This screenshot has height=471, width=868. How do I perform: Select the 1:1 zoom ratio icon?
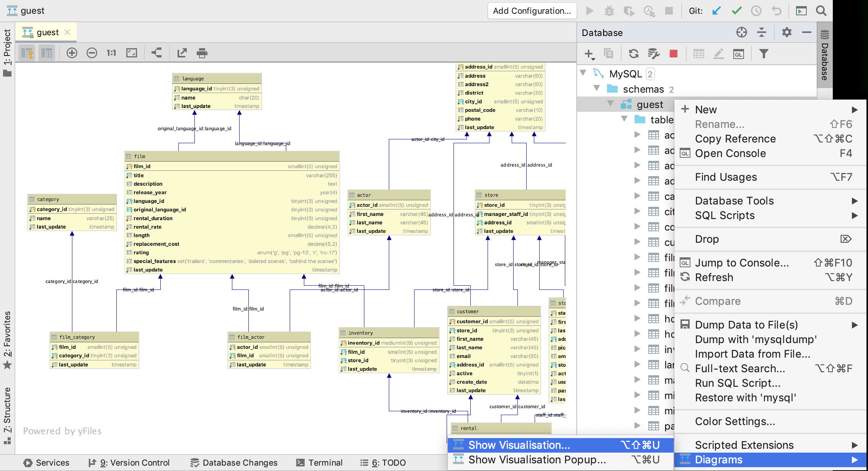pos(112,53)
